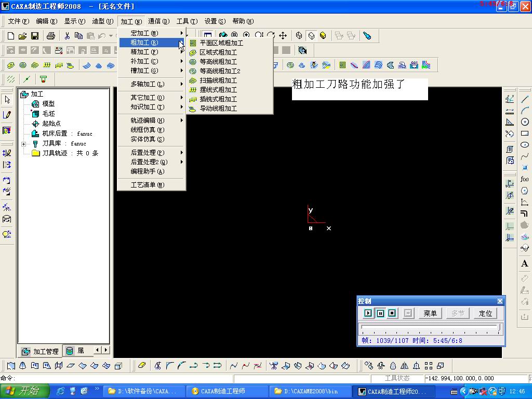Expand the 多轴加工(L) submenu
532x399 pixels.
152,84
